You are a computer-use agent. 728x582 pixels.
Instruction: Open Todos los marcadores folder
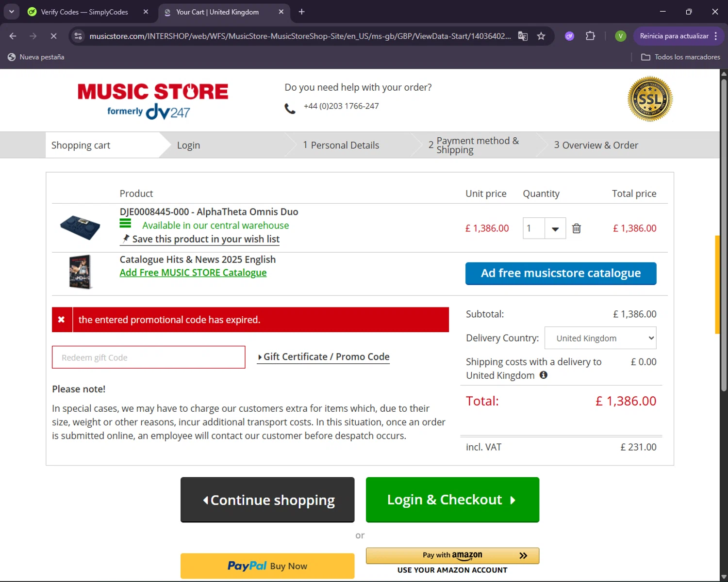point(680,57)
